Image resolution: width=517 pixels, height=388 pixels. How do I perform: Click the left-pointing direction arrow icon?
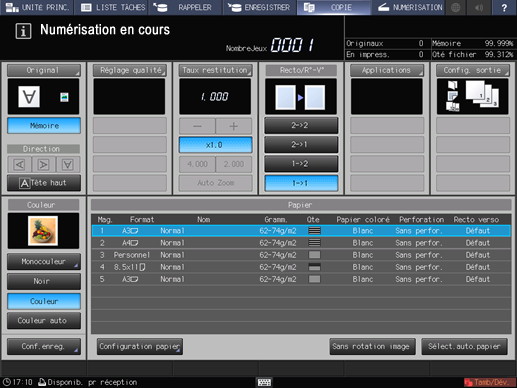[19, 164]
